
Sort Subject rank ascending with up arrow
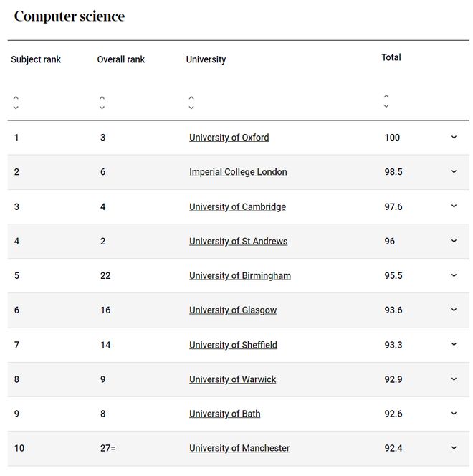16,97
